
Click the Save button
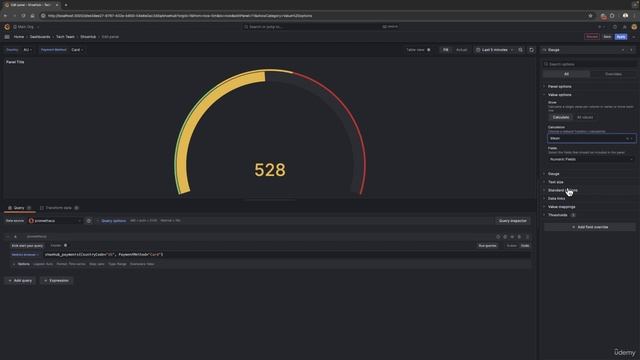coord(607,37)
